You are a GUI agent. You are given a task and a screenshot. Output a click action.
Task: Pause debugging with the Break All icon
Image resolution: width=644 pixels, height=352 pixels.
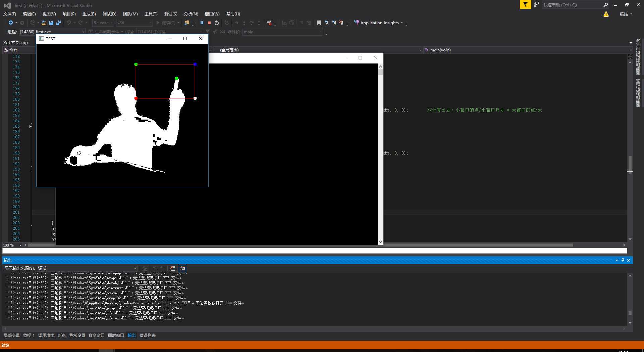coord(202,23)
